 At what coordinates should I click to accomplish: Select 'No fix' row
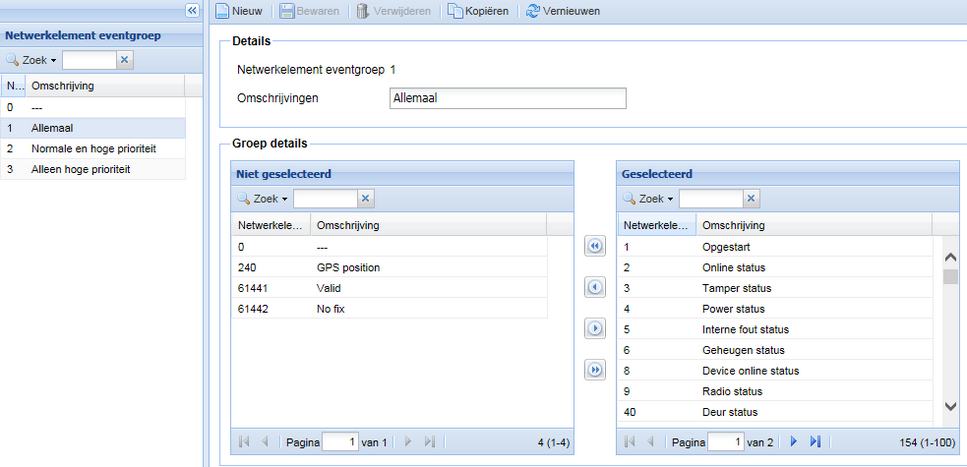coord(389,309)
